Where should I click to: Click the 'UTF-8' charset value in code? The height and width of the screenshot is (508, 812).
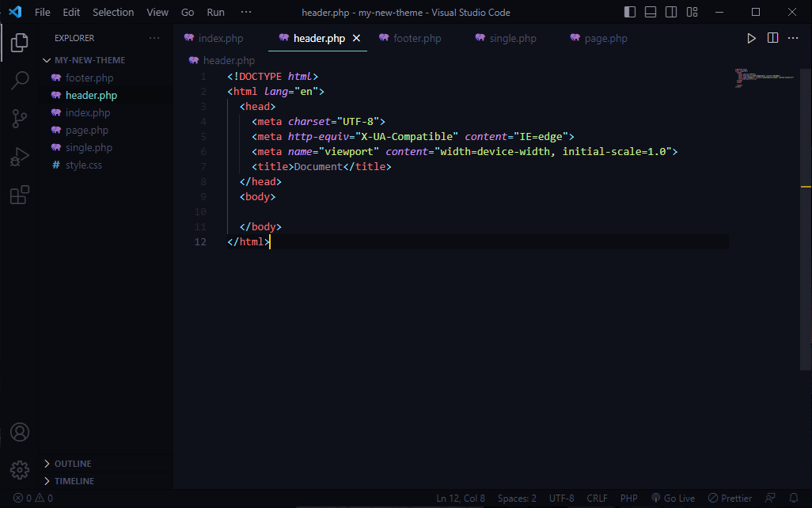tap(358, 122)
